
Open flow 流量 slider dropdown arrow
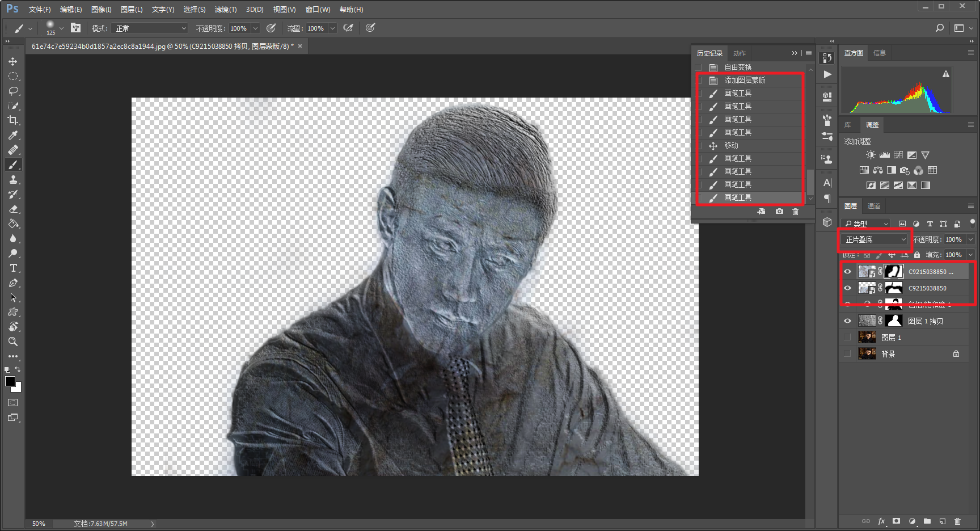(332, 28)
